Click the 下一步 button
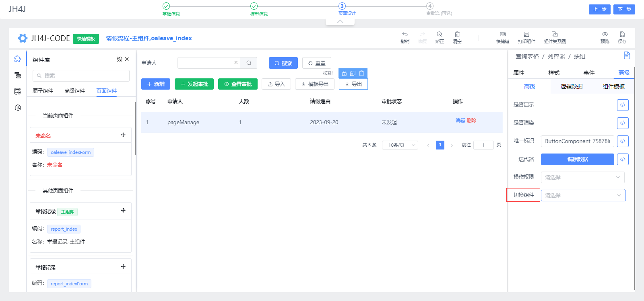Screen dimensions: 644x301 [624, 9]
